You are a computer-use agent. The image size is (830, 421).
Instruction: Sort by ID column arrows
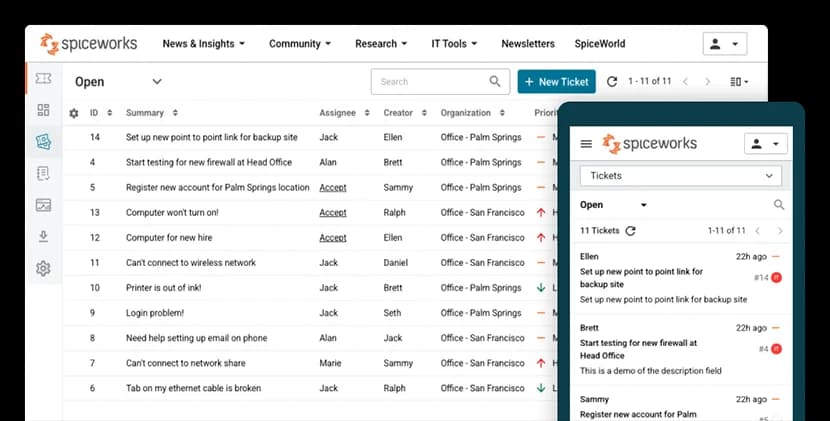pos(110,113)
